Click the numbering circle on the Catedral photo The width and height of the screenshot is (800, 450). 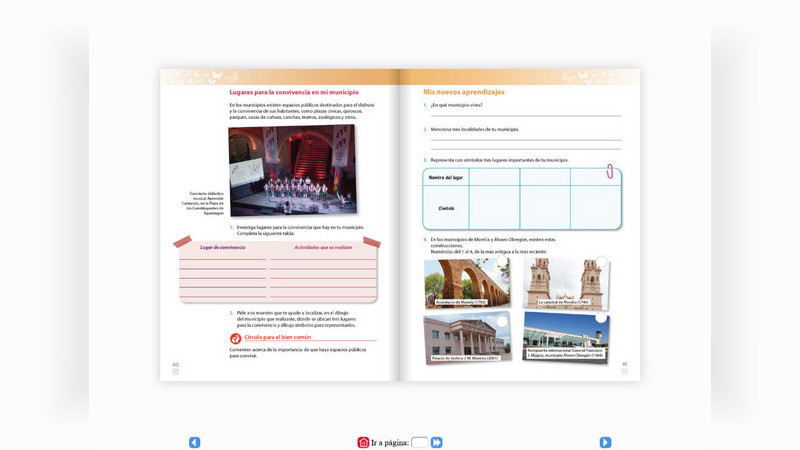point(602,262)
